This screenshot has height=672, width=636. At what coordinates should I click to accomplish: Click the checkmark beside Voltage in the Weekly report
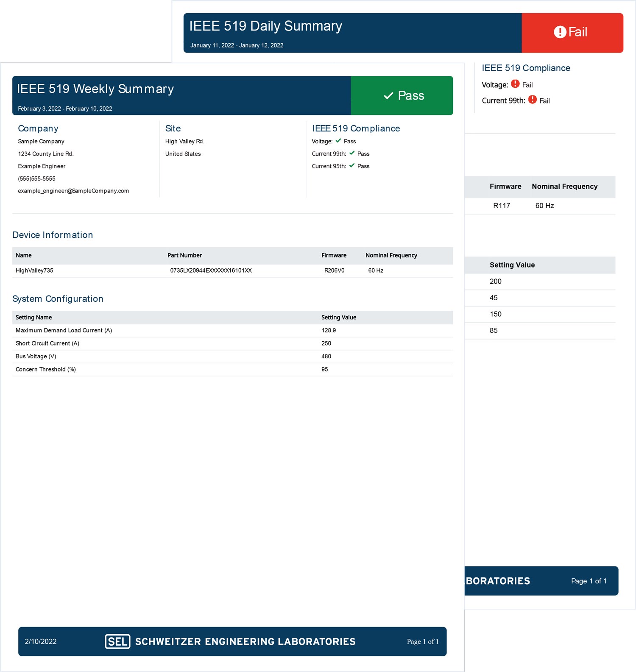[x=338, y=141]
